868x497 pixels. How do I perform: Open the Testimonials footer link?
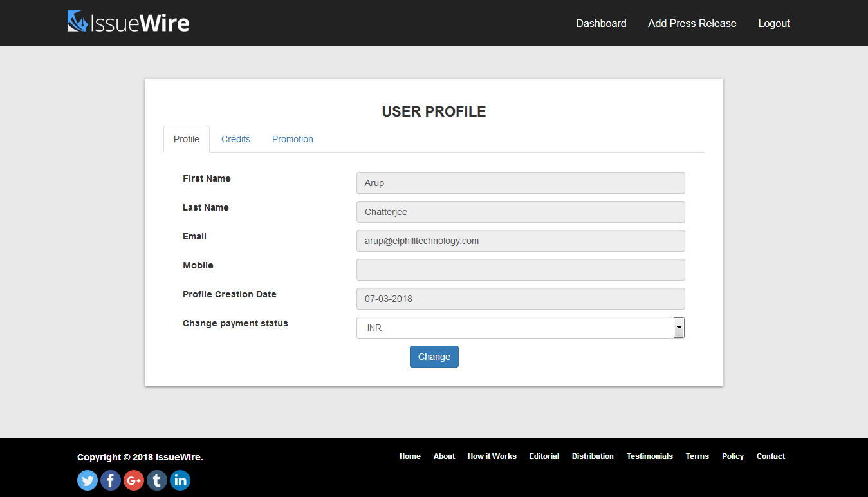(649, 456)
